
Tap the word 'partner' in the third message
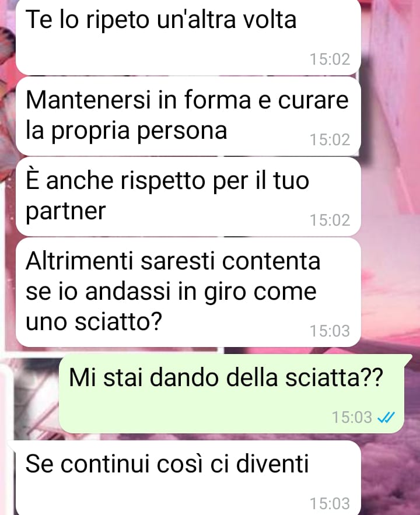pyautogui.click(x=66, y=211)
